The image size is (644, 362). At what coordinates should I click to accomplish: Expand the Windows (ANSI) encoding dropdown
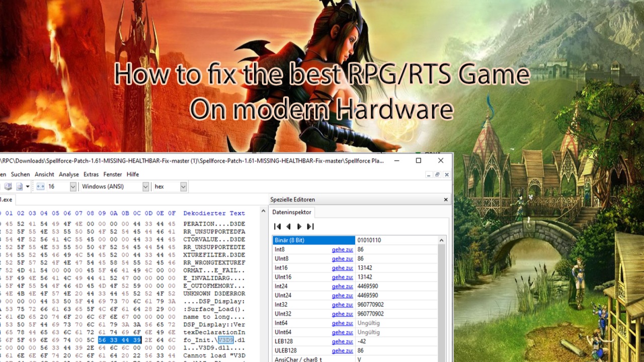(x=145, y=187)
